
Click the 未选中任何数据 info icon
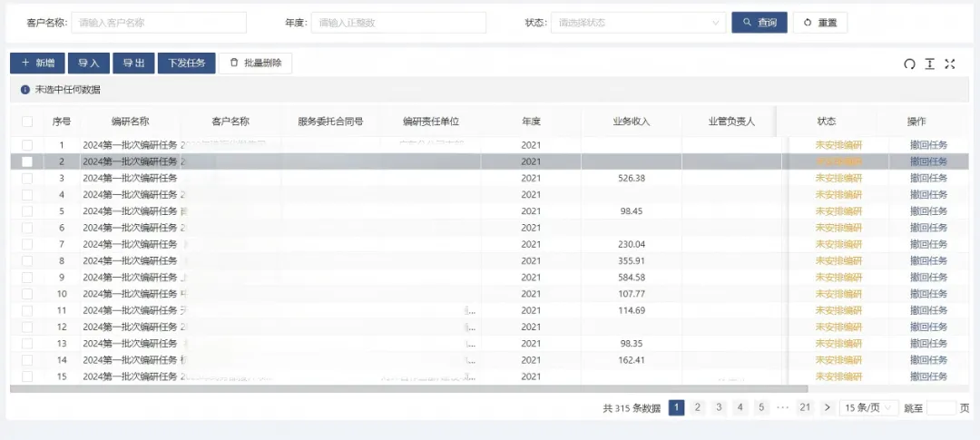[25, 90]
